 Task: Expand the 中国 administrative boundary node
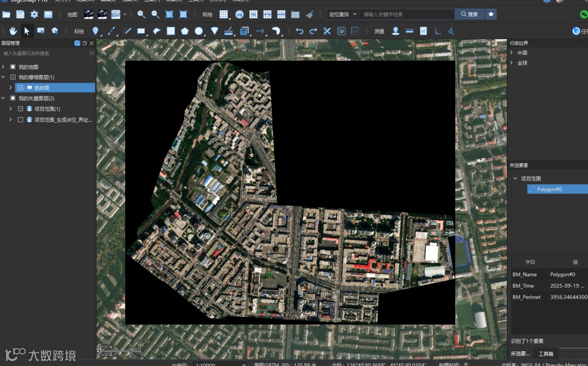click(511, 53)
